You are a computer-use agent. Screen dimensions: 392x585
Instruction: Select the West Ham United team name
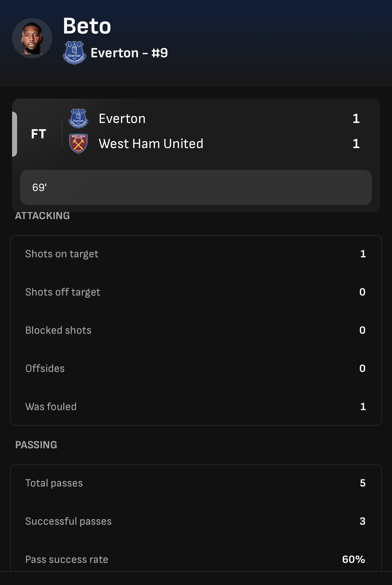coord(151,144)
